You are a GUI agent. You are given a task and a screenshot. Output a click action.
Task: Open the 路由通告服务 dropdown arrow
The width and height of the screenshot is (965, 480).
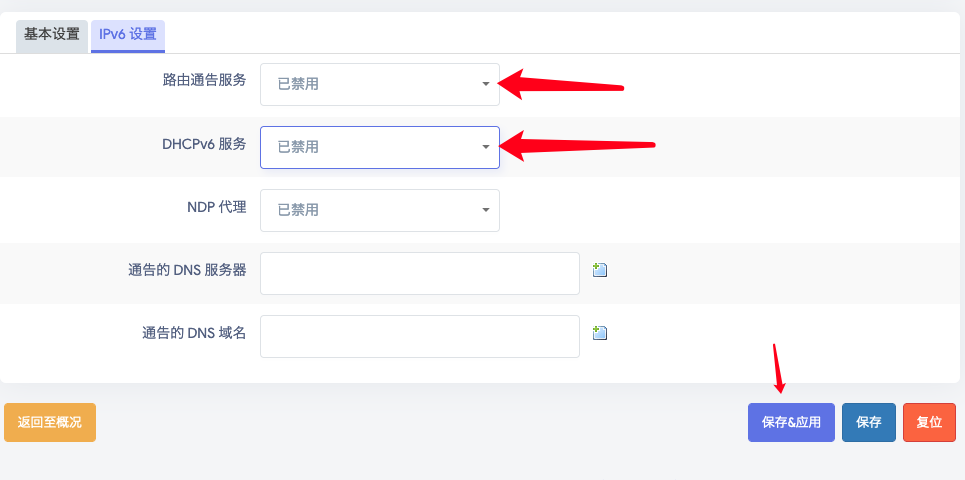tap(486, 84)
